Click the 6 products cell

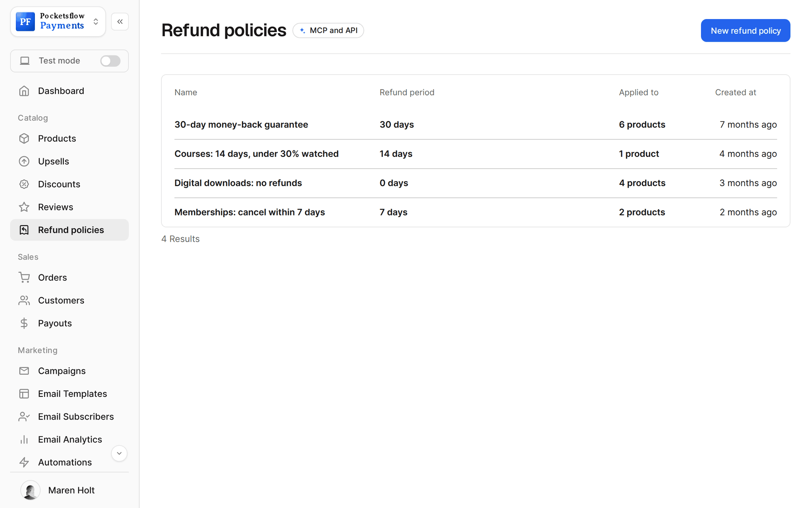(642, 125)
